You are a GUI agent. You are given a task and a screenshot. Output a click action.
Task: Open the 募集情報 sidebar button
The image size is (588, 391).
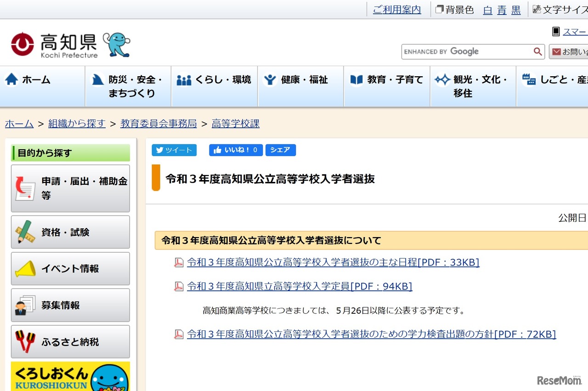(70, 305)
